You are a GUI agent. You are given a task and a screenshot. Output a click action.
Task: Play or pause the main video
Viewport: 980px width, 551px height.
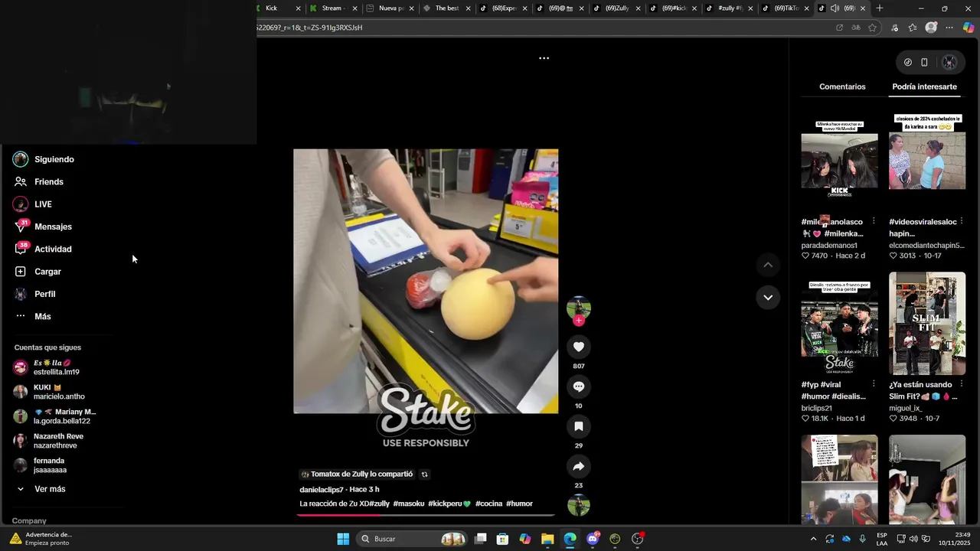(x=426, y=281)
